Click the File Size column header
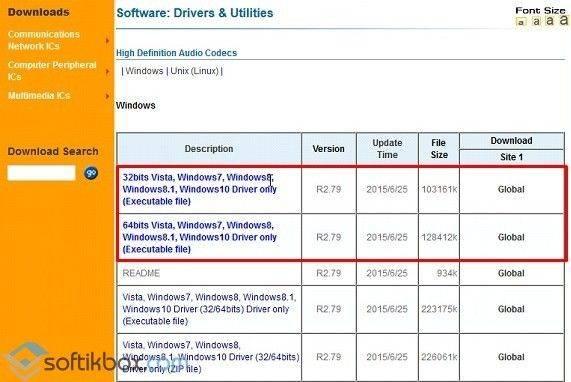This screenshot has height=382, width=571. pyautogui.click(x=439, y=149)
